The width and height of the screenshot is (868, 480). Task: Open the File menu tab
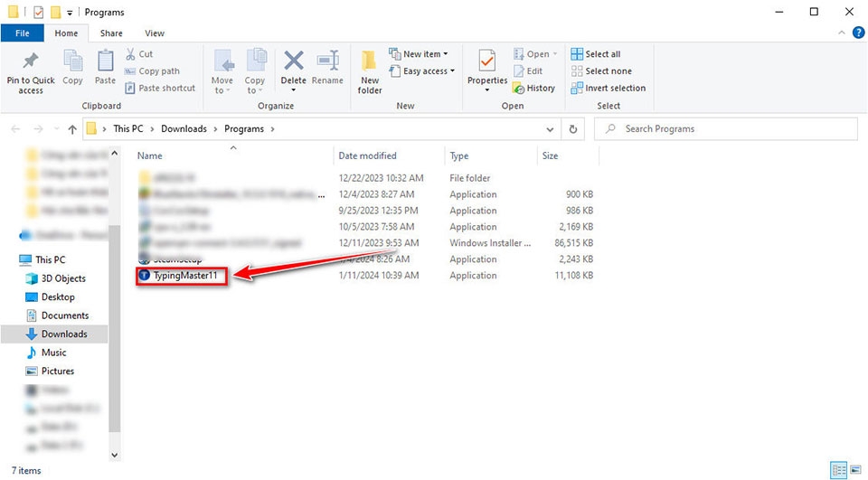tap(23, 33)
